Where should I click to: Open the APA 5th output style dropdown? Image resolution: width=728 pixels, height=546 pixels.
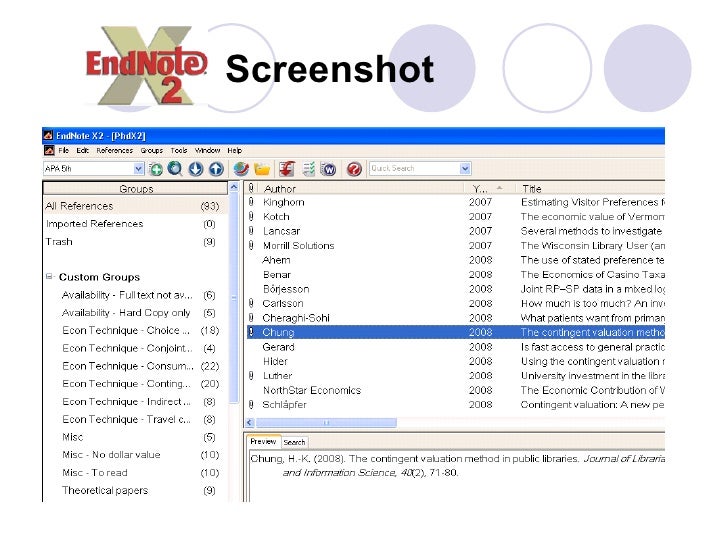point(138,169)
